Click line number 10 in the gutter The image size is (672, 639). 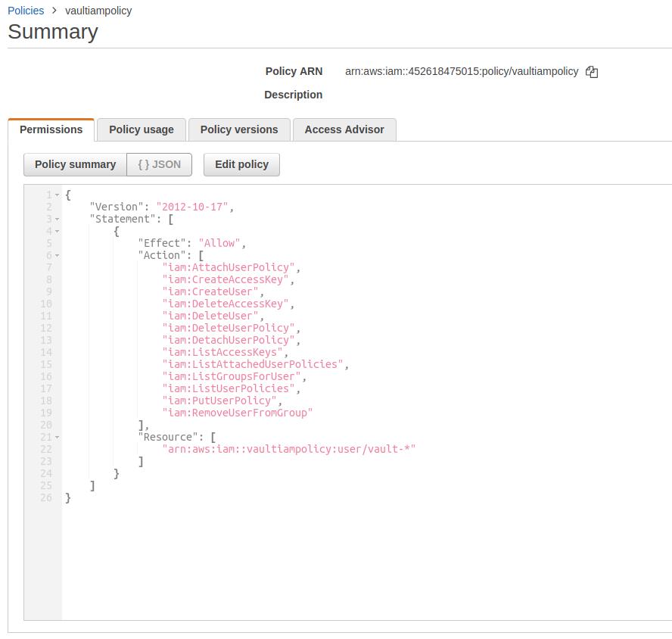pos(46,304)
